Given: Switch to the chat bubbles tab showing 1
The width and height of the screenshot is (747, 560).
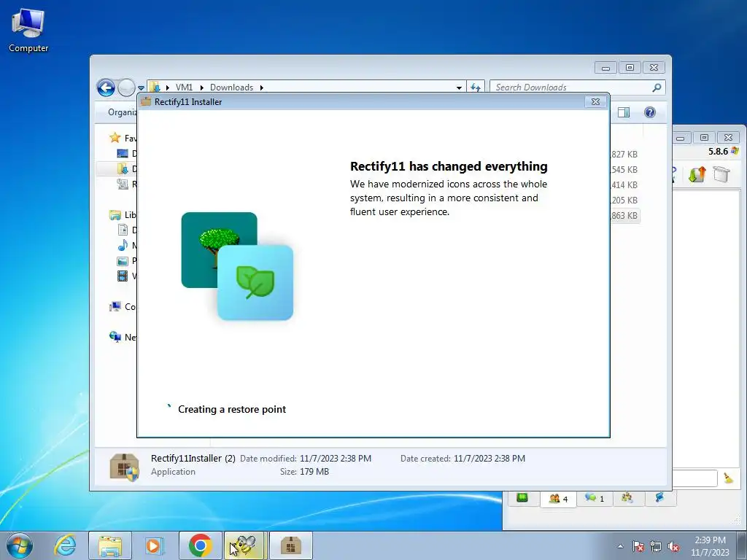Looking at the screenshot, I should (594, 498).
